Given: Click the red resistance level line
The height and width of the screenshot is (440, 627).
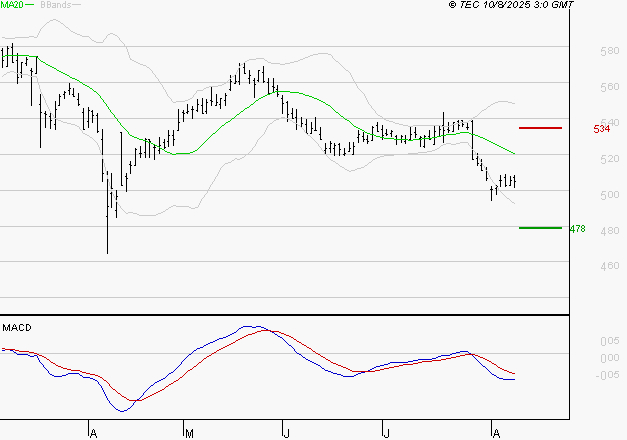Looking at the screenshot, I should pos(540,128).
